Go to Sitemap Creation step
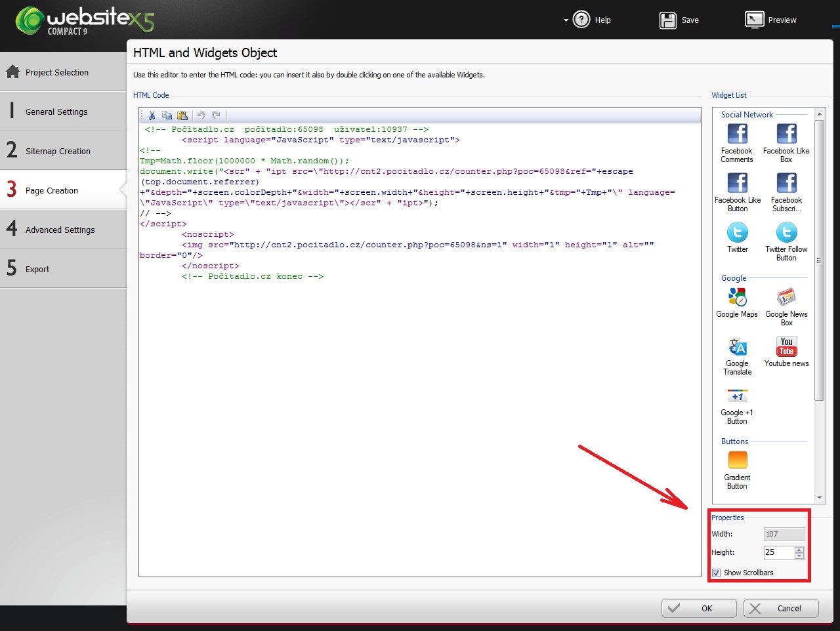The image size is (840, 631). [x=63, y=151]
